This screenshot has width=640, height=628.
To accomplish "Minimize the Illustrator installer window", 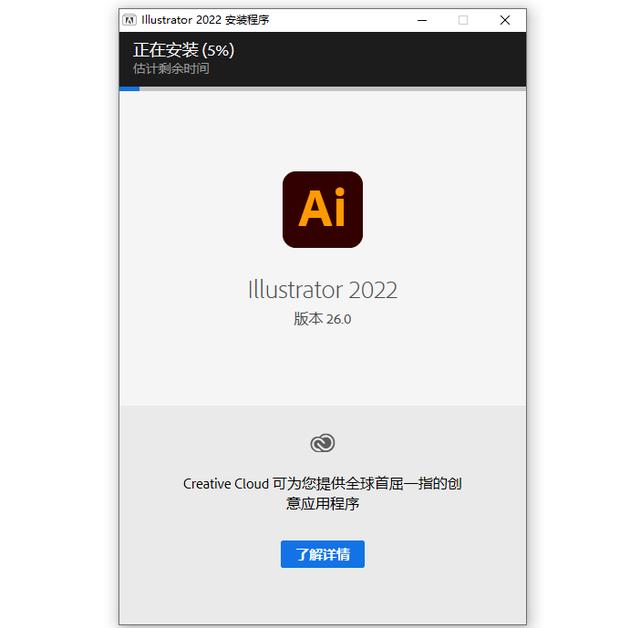I will tap(422, 20).
